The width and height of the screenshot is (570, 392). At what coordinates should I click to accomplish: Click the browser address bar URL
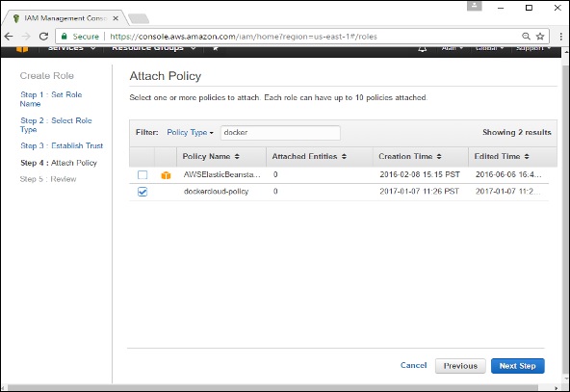coord(244,37)
